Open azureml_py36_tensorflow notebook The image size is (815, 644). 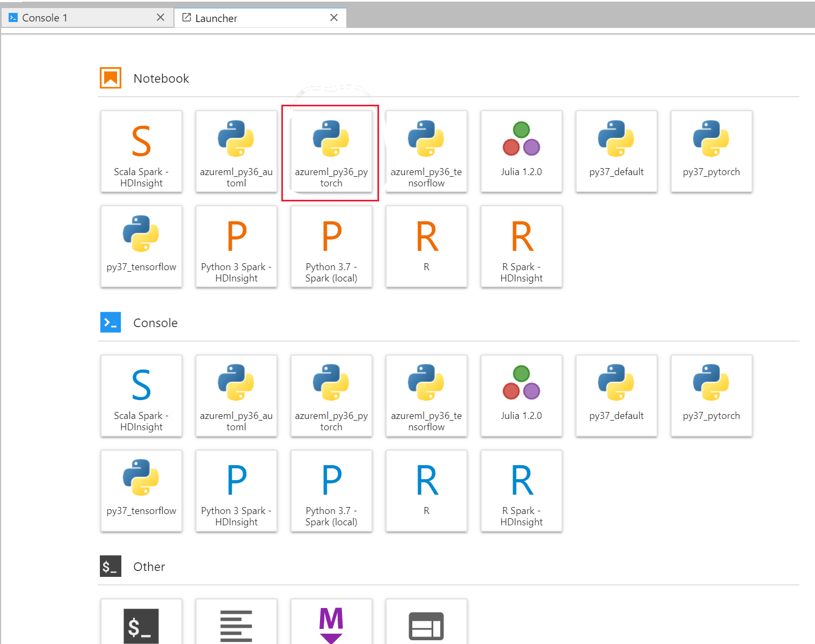426,151
